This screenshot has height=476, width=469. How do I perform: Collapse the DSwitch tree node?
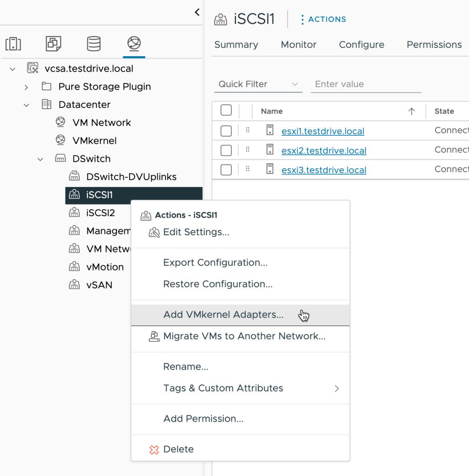40,159
